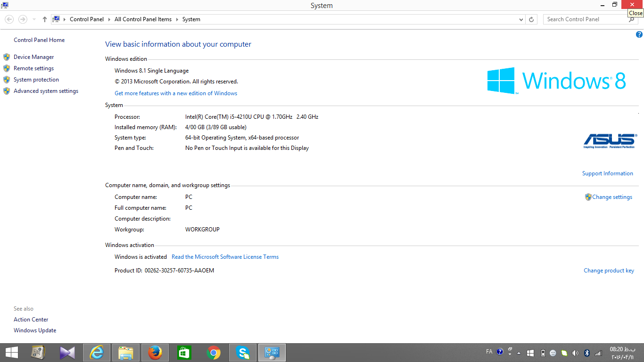
Task: Click the round face tray icon
Action: coord(553,353)
